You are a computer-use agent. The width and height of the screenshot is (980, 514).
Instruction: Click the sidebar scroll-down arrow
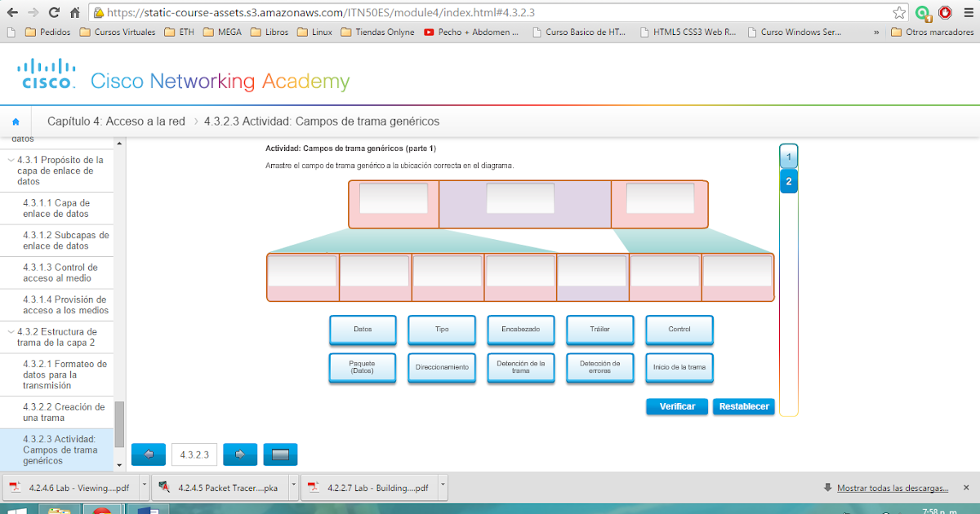click(x=120, y=465)
